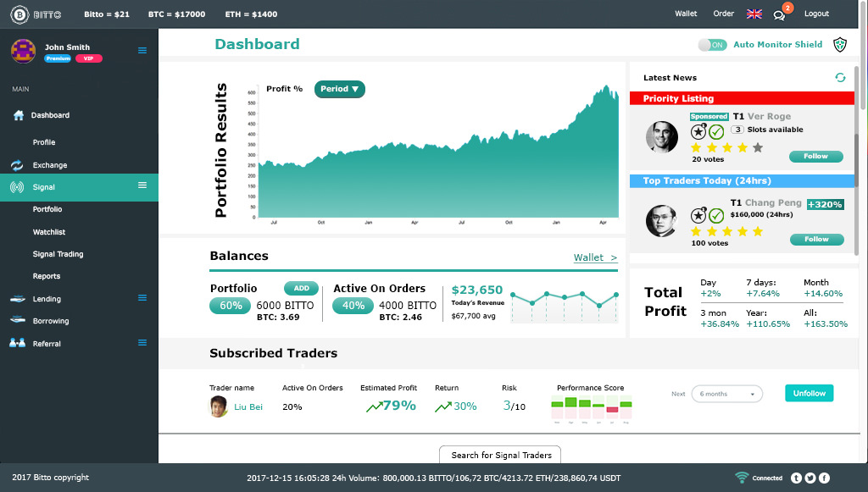Click the VIP badge
Image resolution: width=868 pixels, height=492 pixels.
88,58
